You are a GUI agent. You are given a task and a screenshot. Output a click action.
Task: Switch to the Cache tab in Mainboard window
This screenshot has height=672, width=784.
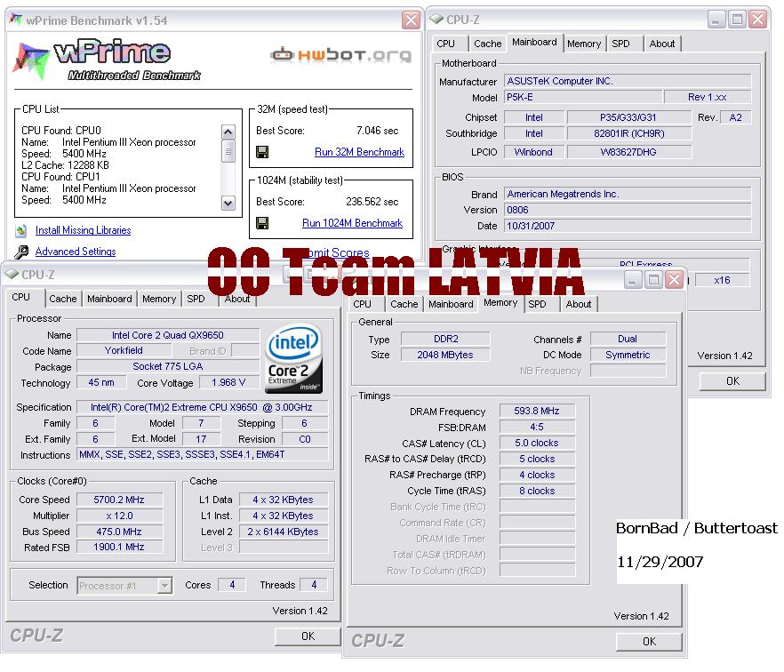[487, 44]
